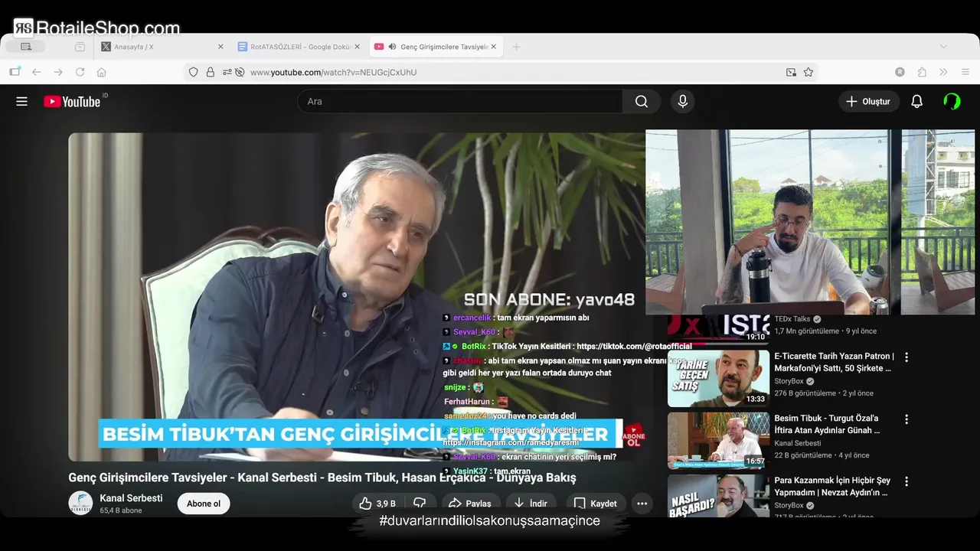Open the browser application menu
The height and width of the screenshot is (551, 980).
[965, 72]
